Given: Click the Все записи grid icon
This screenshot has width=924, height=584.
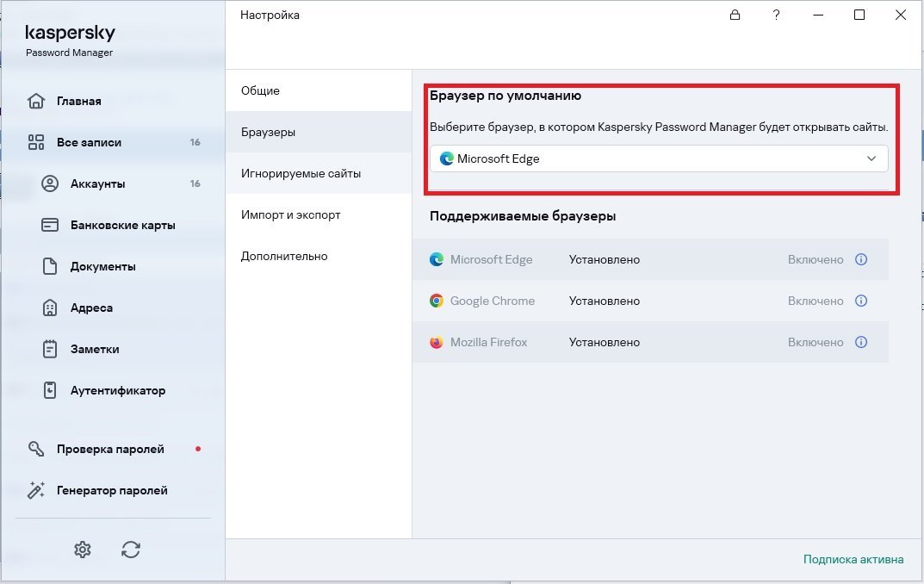Looking at the screenshot, I should pyautogui.click(x=36, y=142).
